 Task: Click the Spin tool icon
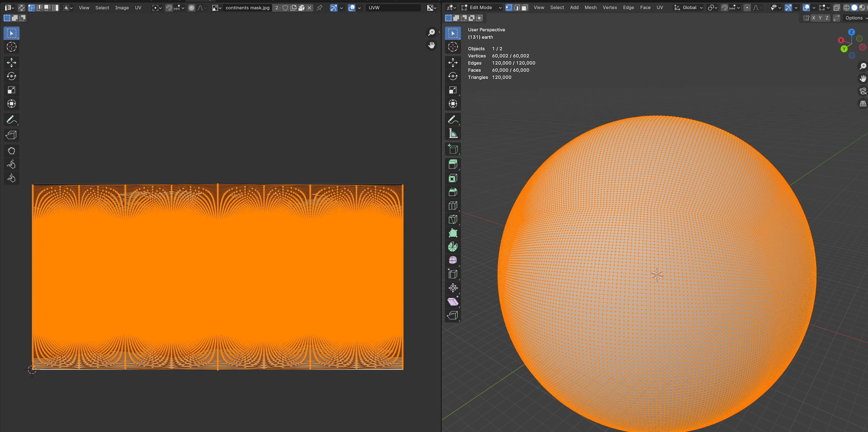click(453, 247)
